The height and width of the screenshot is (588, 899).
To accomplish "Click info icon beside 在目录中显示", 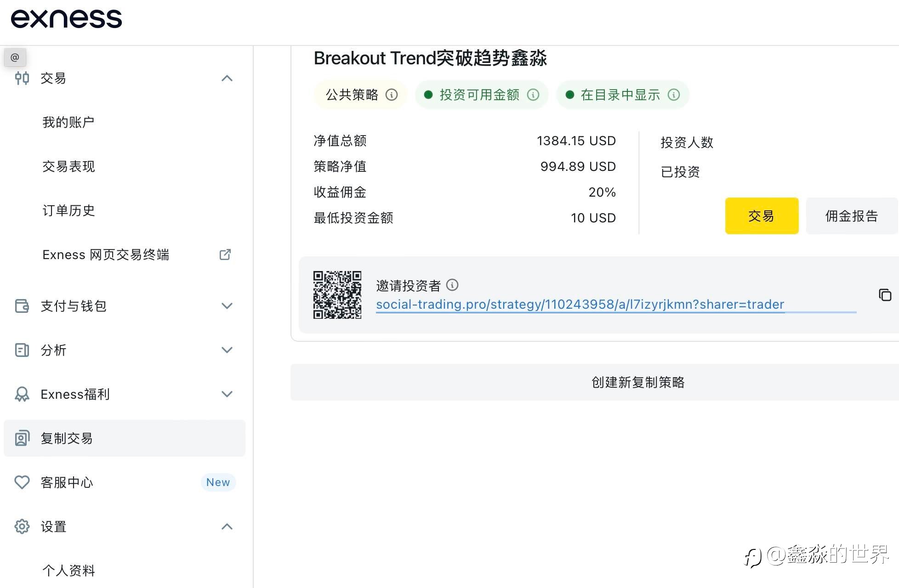I will point(674,95).
